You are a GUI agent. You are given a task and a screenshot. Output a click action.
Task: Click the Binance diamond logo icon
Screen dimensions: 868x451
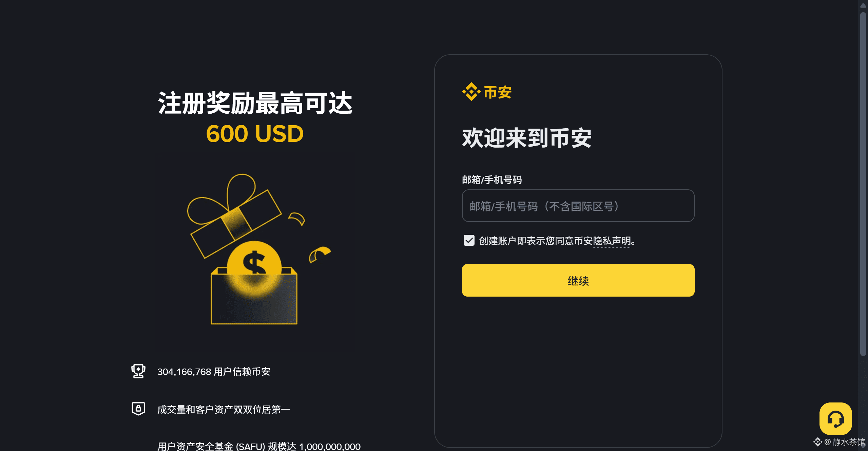click(x=471, y=92)
